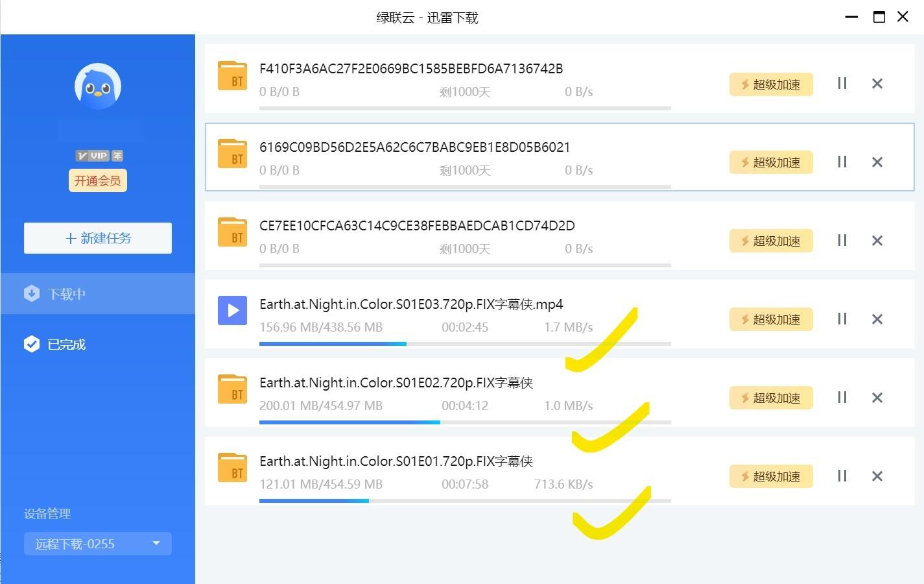Maximize the 绿联云 window

(x=879, y=17)
